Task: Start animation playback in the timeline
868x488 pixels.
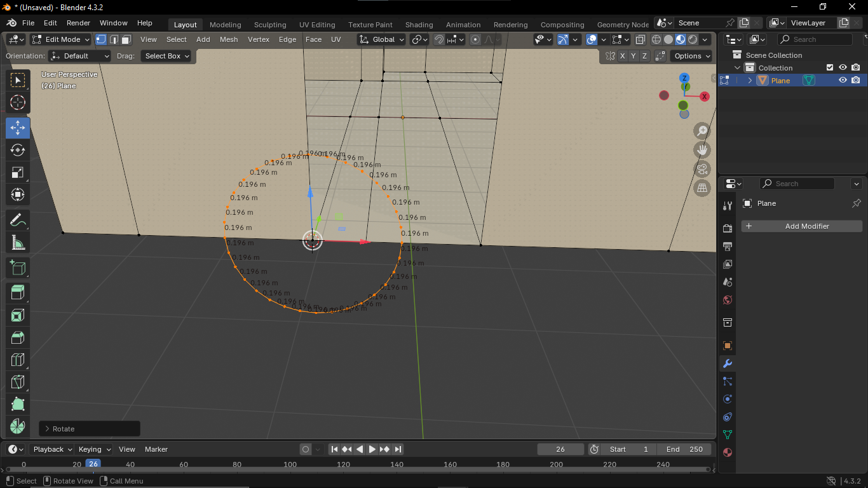Action: pos(372,449)
